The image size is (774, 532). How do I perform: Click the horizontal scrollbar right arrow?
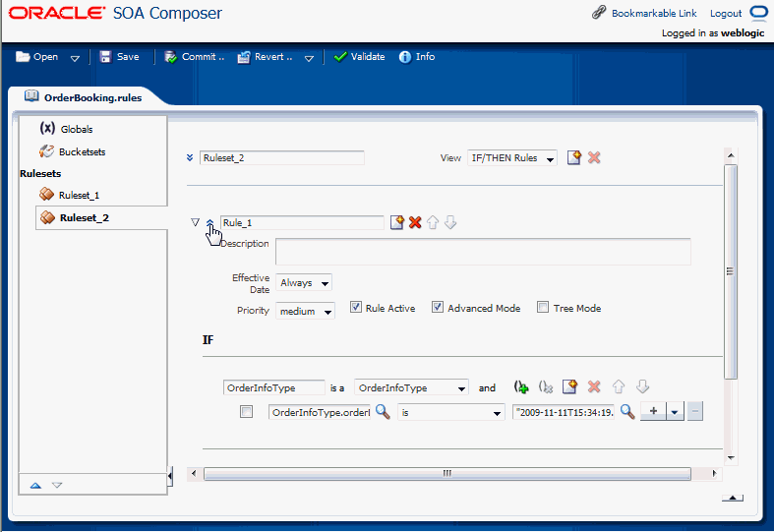point(714,473)
